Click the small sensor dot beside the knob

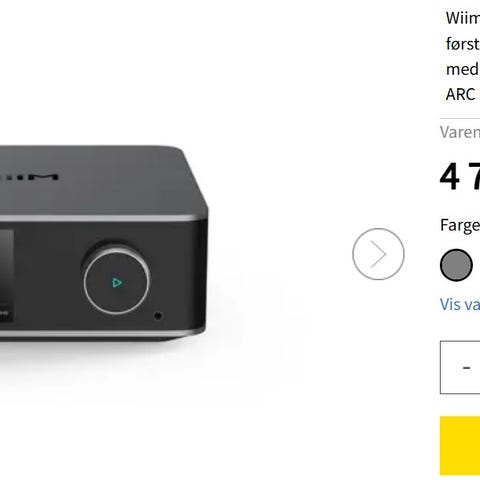(158, 315)
